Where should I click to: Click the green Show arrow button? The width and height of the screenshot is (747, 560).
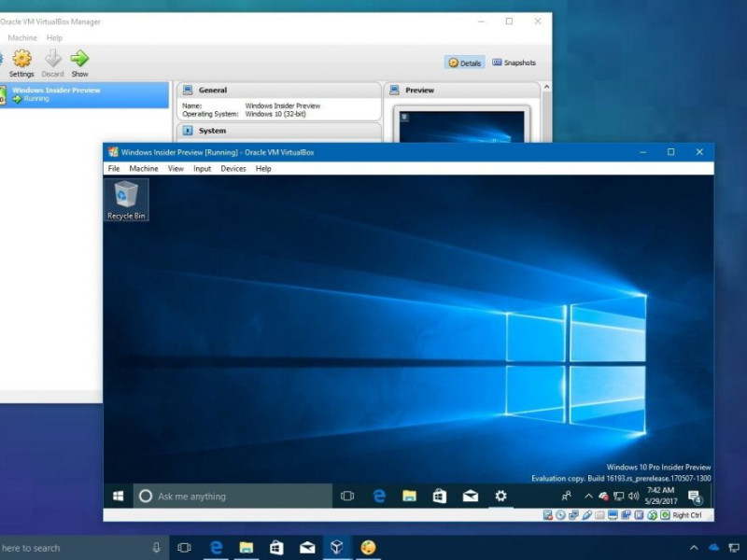coord(79,63)
